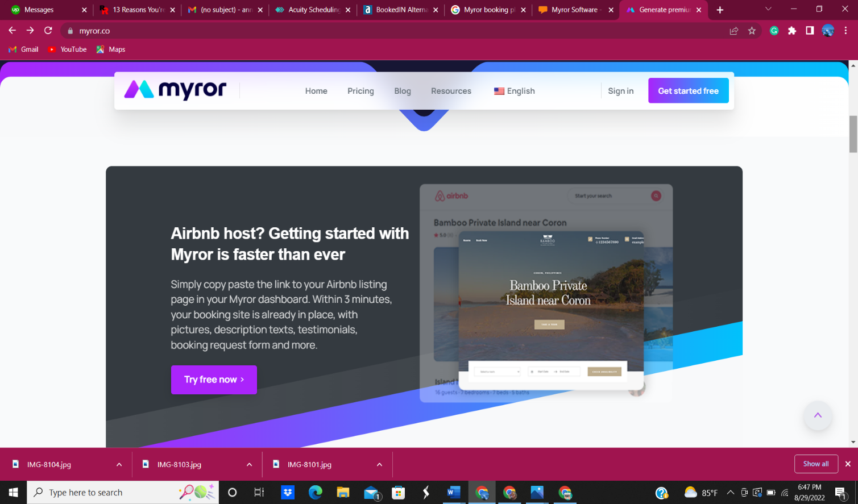The height and width of the screenshot is (504, 858).
Task: Open the tab search dropdown
Action: [x=768, y=9]
